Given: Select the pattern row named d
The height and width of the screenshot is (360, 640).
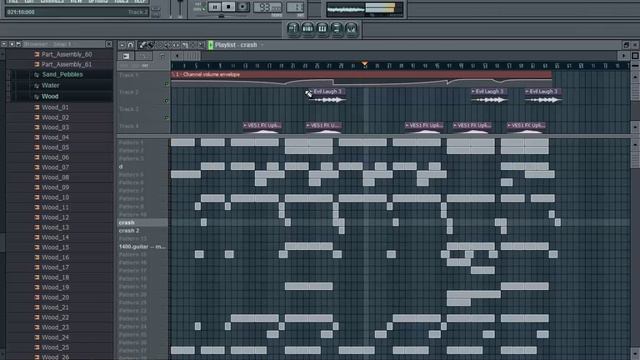Looking at the screenshot, I should pos(142,167).
